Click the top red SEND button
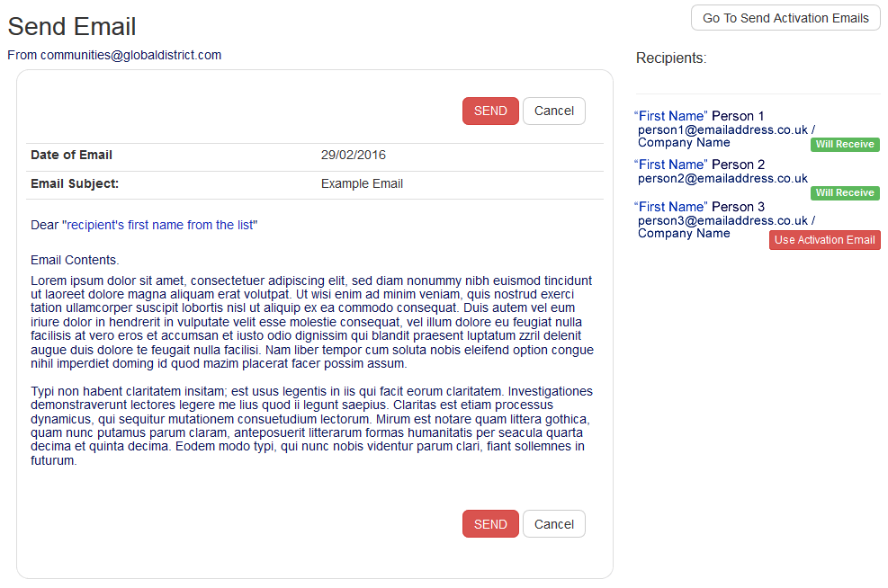The height and width of the screenshot is (588, 888). [490, 111]
